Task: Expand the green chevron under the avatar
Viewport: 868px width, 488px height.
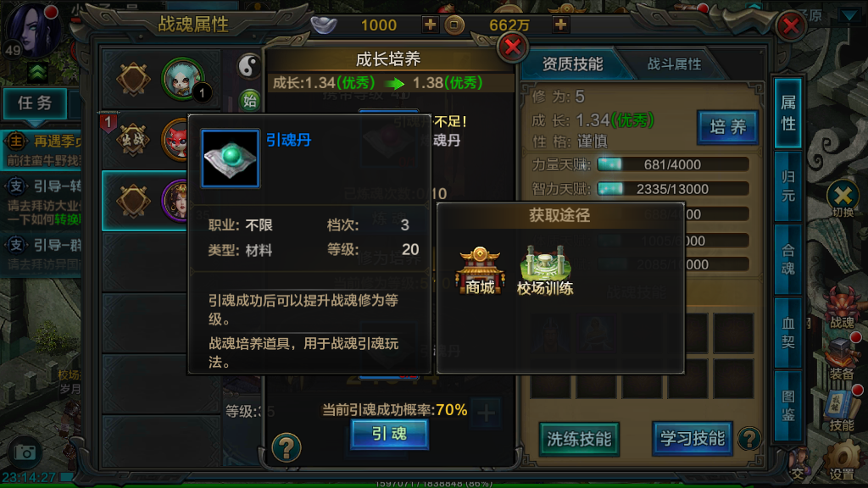Action: (x=37, y=72)
